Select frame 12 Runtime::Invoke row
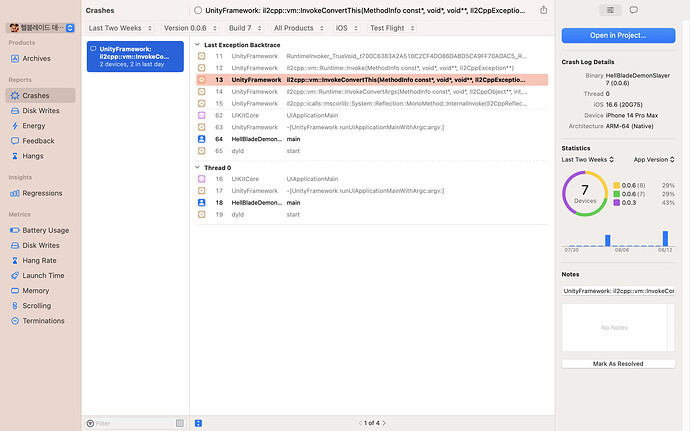This screenshot has width=690, height=431. pyautogui.click(x=372, y=68)
